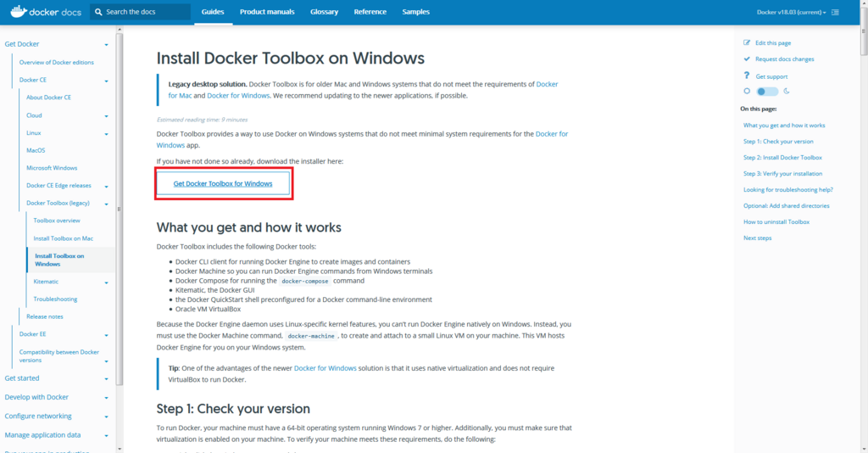Screen dimensions: 868x453
Task: Open MacOS sidebar item
Action: tap(36, 150)
